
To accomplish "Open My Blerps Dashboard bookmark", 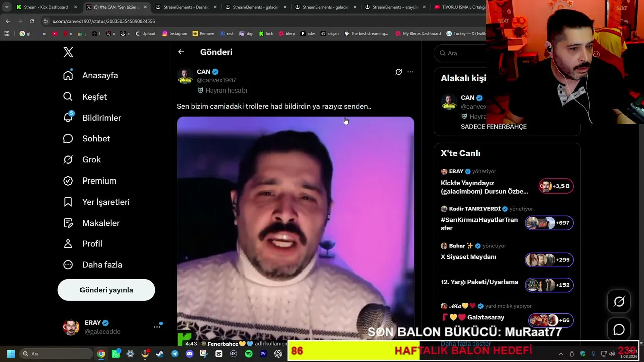I will [x=418, y=34].
